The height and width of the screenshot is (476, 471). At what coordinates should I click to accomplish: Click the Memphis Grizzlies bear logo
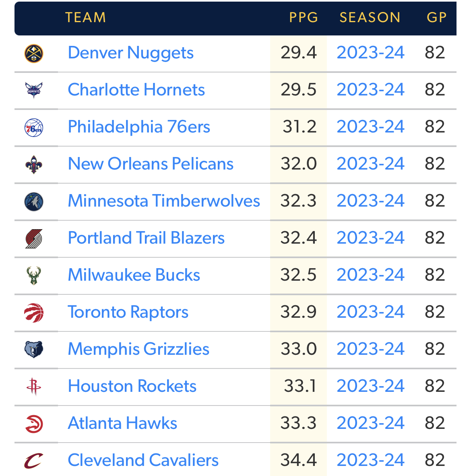[x=34, y=350]
